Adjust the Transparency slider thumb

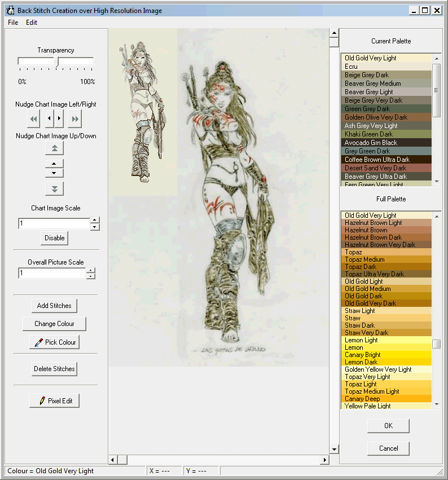(x=57, y=61)
